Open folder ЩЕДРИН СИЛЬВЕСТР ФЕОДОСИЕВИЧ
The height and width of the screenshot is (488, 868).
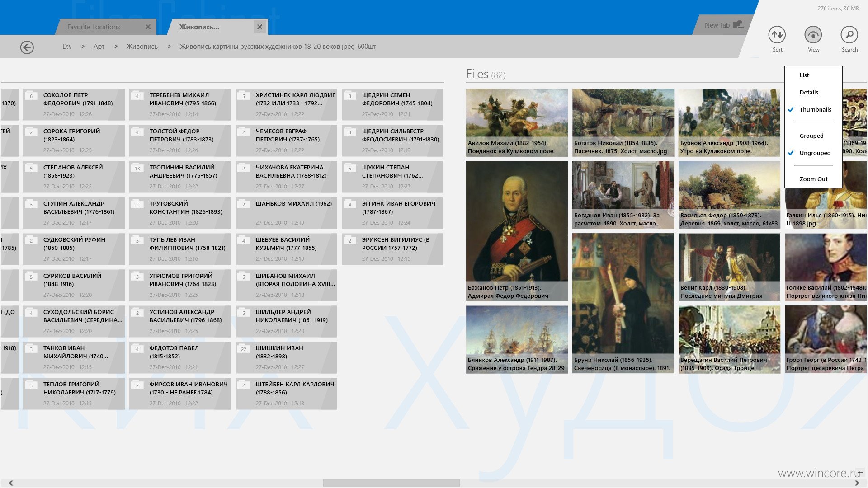pyautogui.click(x=392, y=141)
